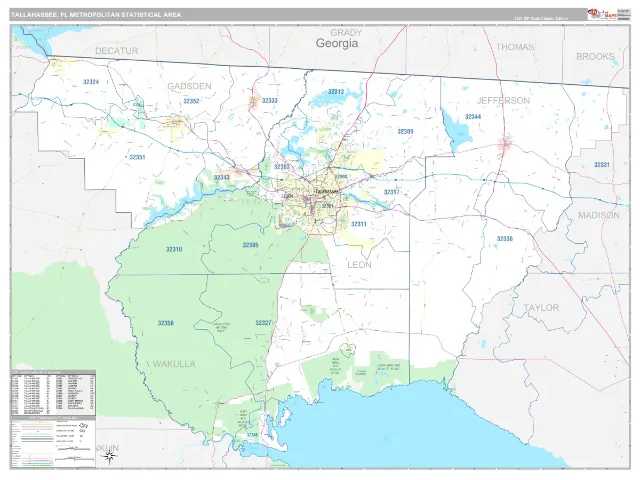Click ZIP code label 32309
640x480 pixels.
(x=405, y=131)
